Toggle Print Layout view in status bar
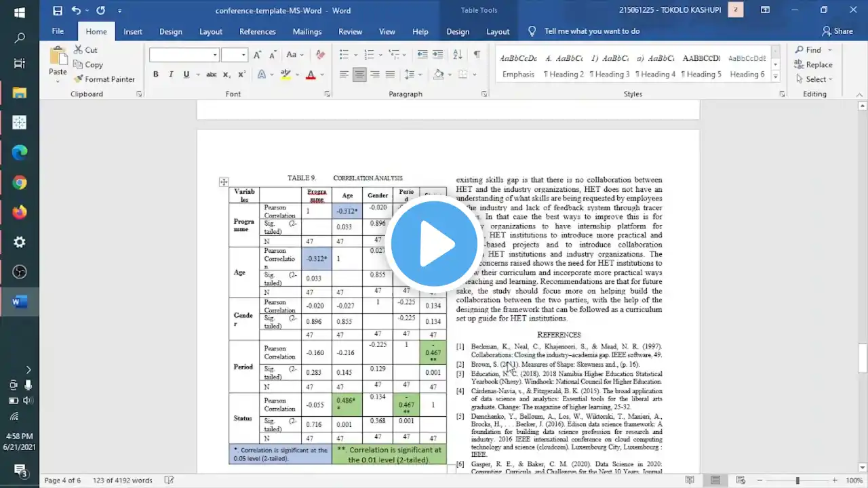The height and width of the screenshot is (488, 868). click(715, 480)
